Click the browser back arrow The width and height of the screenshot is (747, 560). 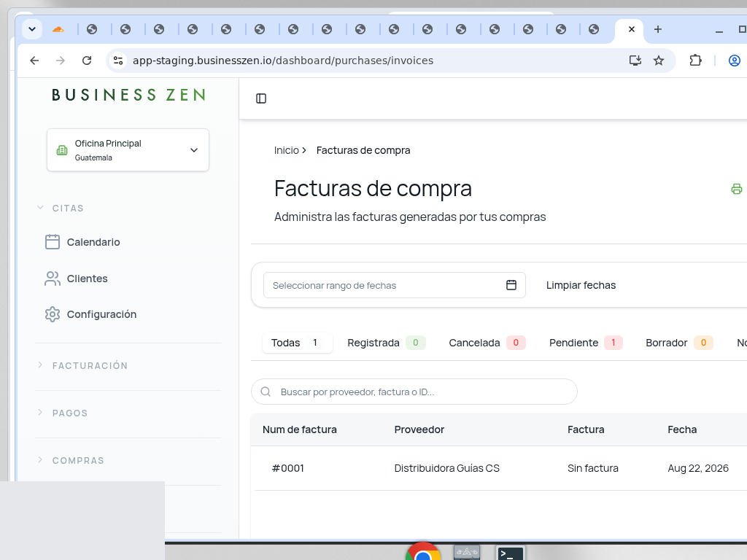click(x=34, y=61)
